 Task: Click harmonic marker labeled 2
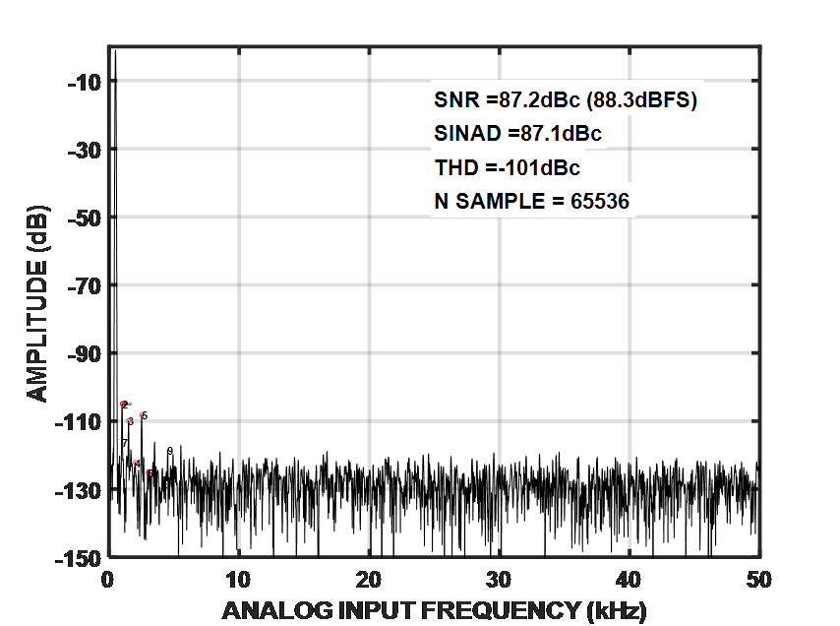pos(124,405)
